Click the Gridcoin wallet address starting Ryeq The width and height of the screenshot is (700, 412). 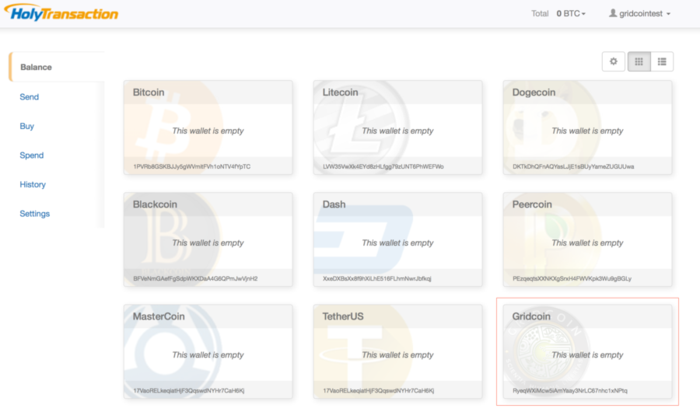[x=570, y=391]
